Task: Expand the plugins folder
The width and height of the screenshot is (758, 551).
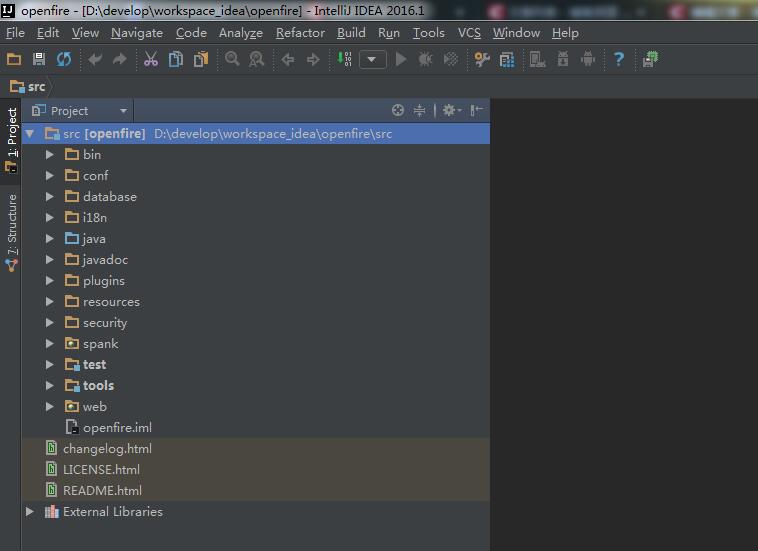Action: pyautogui.click(x=50, y=281)
